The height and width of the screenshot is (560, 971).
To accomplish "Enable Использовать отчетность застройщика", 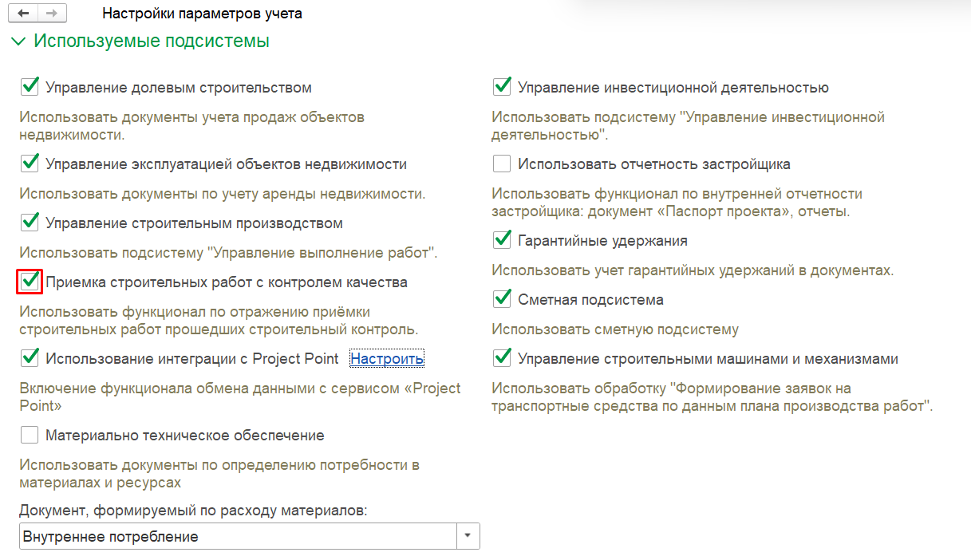I will [502, 164].
